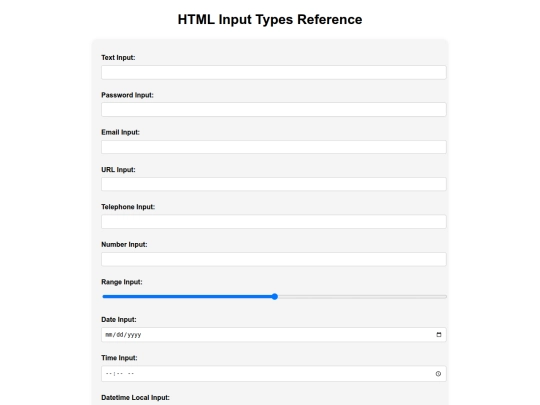This screenshot has height=405, width=540.
Task: Click the filled blue part of the Range slider
Action: [187, 297]
